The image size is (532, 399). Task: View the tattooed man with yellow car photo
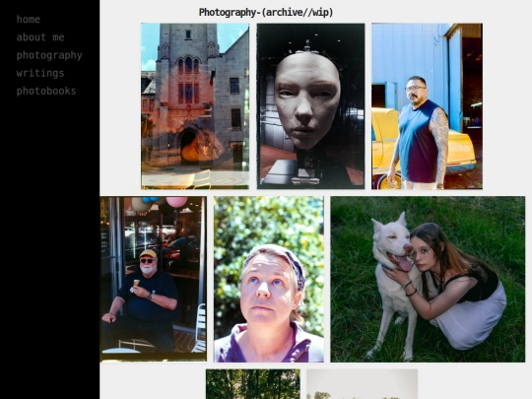(x=427, y=106)
